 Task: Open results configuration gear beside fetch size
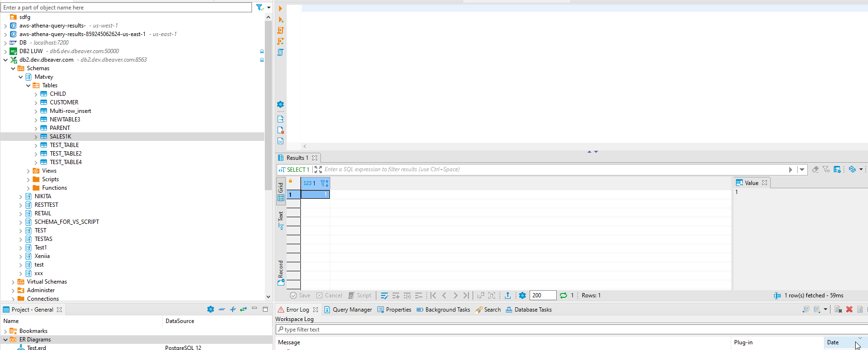point(523,295)
